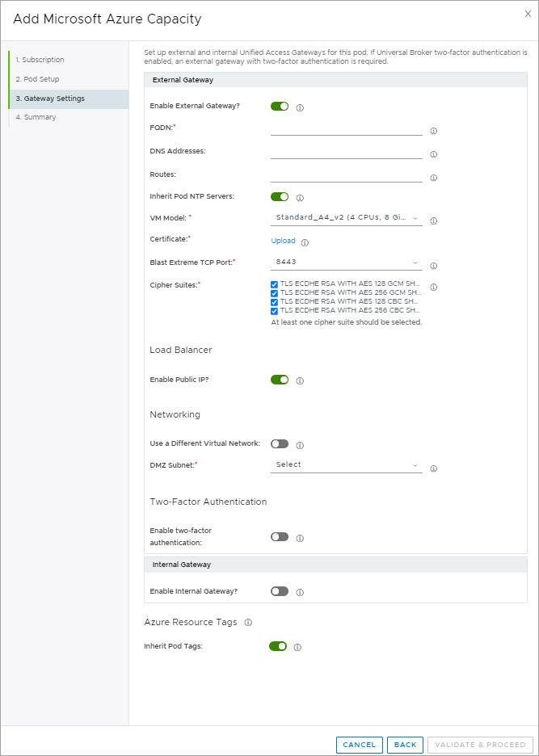Screen dimensions: 539x756
Task: Click 'At least one cipher suite should be selected' note
Action: tap(347, 322)
